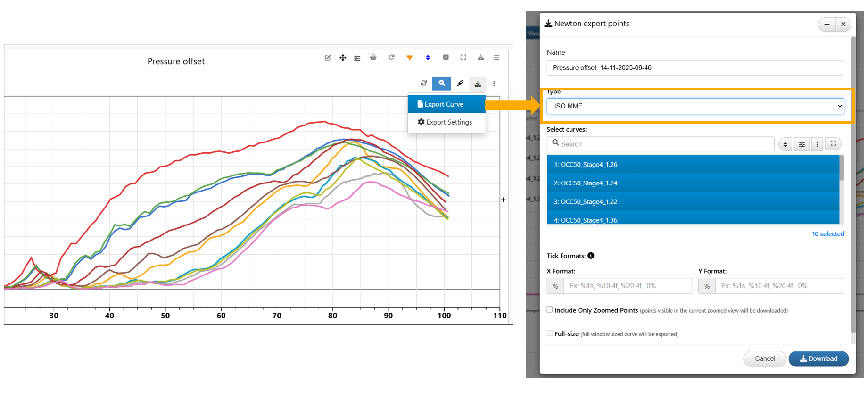Open the hamburger menu in chart toolbar
868x408 pixels.
pyautogui.click(x=496, y=58)
